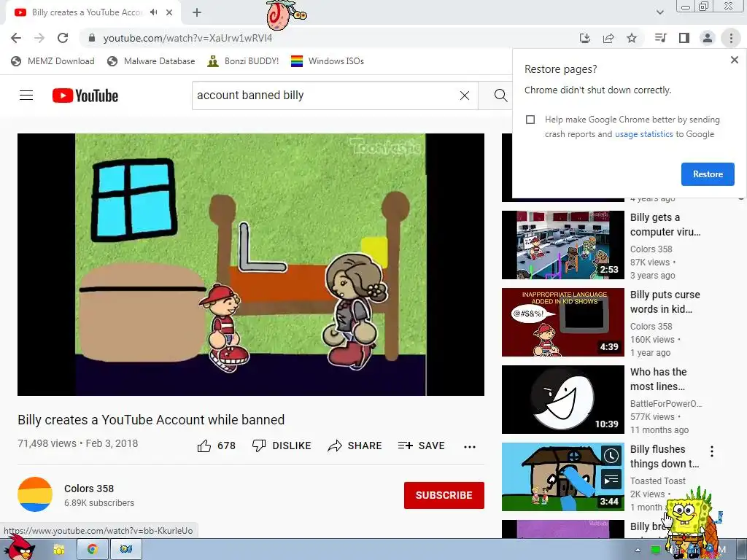Open Windows ISOs bookmark
Screen dimensions: 747x560
point(328,61)
